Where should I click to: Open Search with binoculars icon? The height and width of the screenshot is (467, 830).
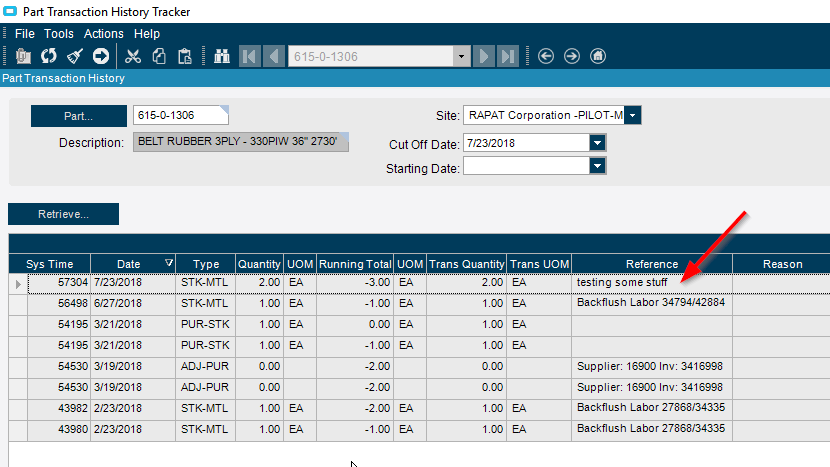click(222, 56)
